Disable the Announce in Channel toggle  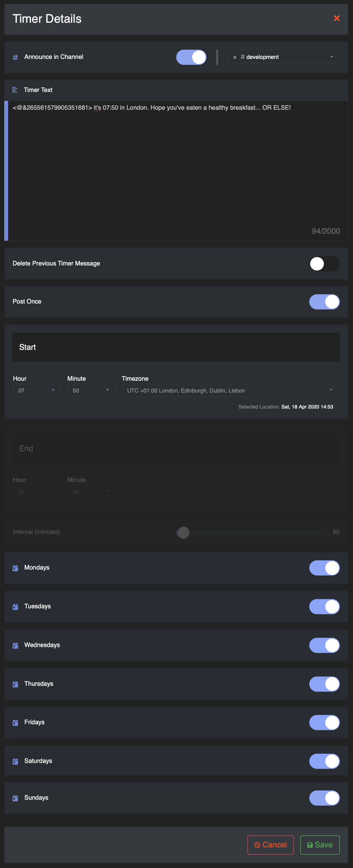(191, 57)
